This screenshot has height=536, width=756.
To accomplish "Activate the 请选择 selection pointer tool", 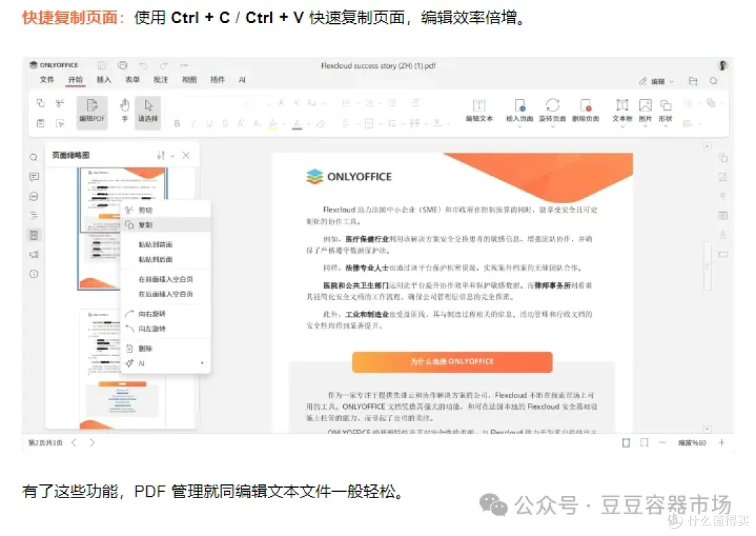I will (148, 111).
